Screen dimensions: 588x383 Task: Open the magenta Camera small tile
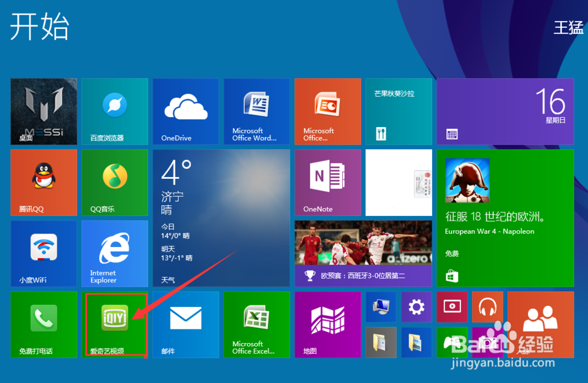pos(487,342)
